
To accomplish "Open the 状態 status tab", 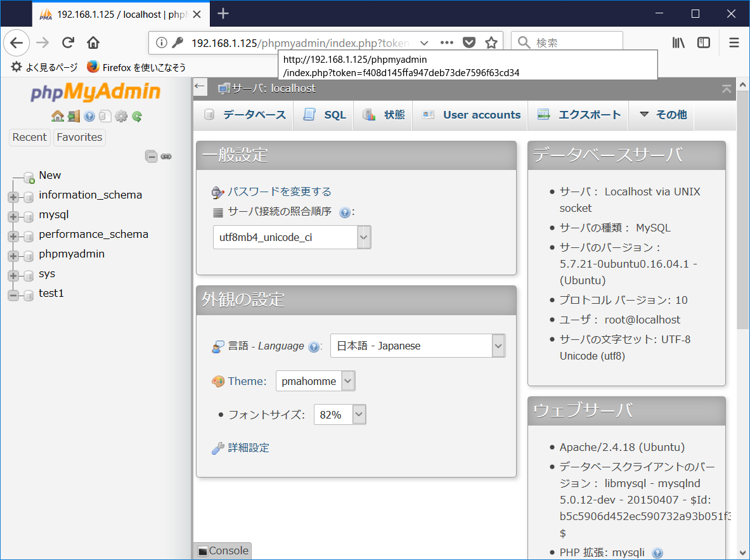I will pyautogui.click(x=383, y=115).
